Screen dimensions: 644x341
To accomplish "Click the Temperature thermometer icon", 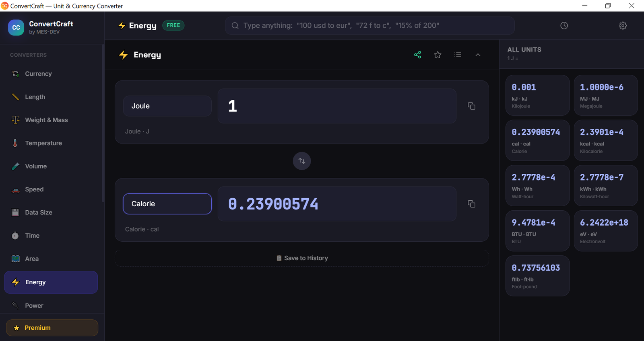I will [15, 143].
